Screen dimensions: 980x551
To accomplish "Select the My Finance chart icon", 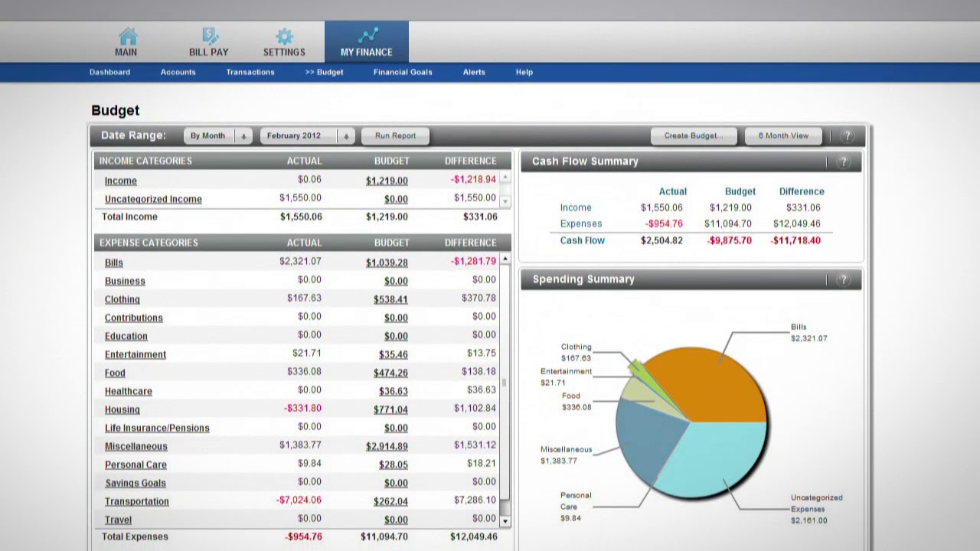I will click(367, 36).
